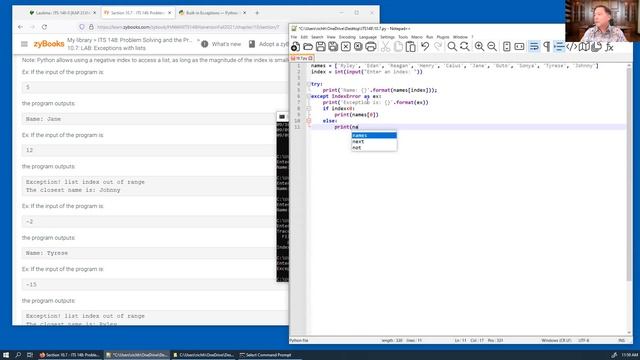Open the Edit menu in Notepad++
Image resolution: width=640 pixels, height=360 pixels.
(304, 37)
